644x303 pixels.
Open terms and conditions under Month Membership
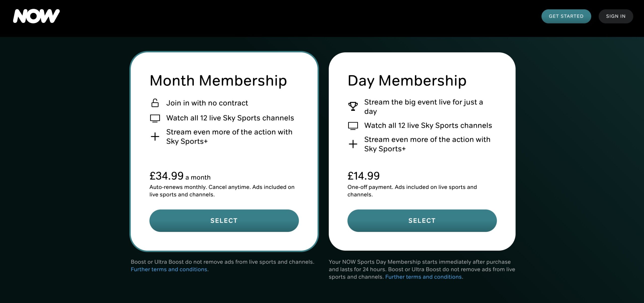click(x=169, y=269)
